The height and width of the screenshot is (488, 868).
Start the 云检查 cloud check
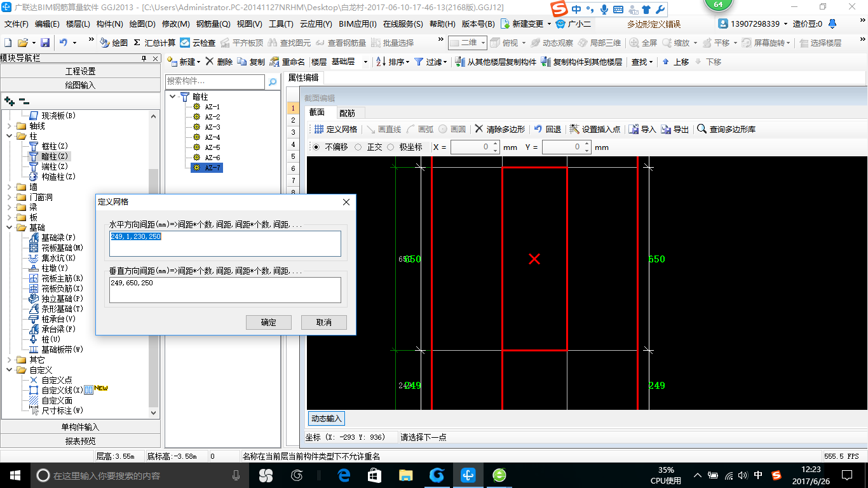[x=198, y=43]
